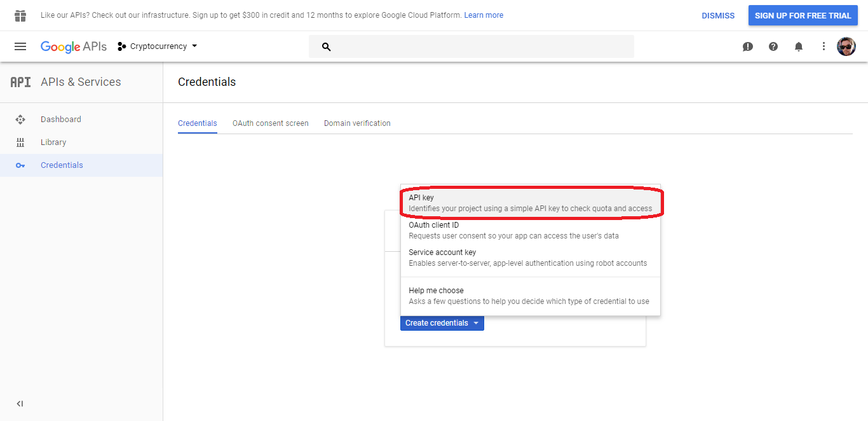Choose Service account key option
This screenshot has height=421, width=868.
click(x=531, y=258)
